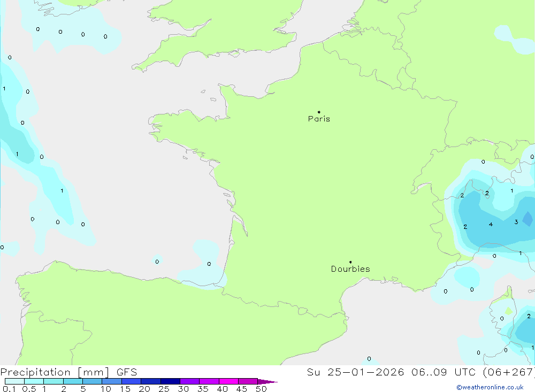Viewport: 535px width, 392px height.
Task: Click the legend tick label 35
Action: pyautogui.click(x=203, y=389)
